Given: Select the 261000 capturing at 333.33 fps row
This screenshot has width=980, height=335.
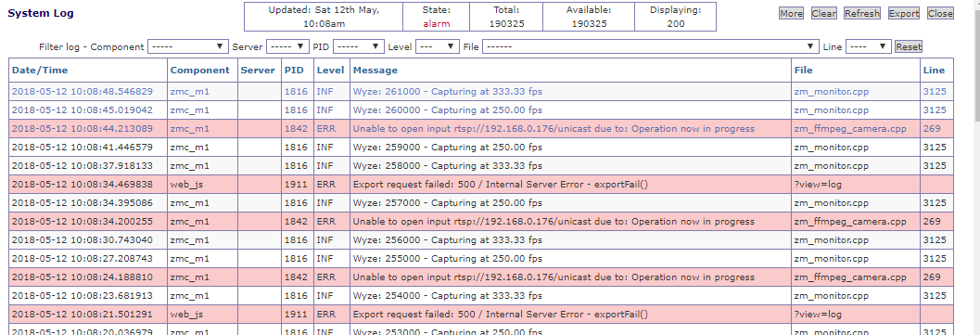Looking at the screenshot, I should point(480,91).
